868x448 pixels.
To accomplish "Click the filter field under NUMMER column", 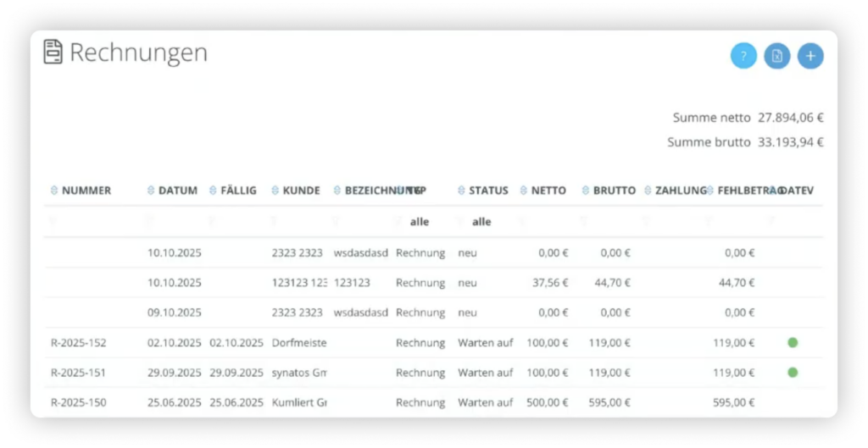I will click(x=85, y=222).
